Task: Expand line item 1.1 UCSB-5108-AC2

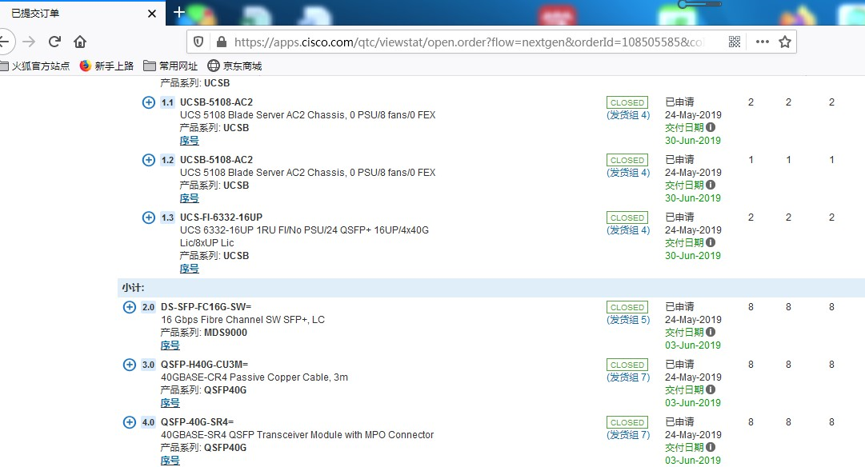Action: (148, 103)
